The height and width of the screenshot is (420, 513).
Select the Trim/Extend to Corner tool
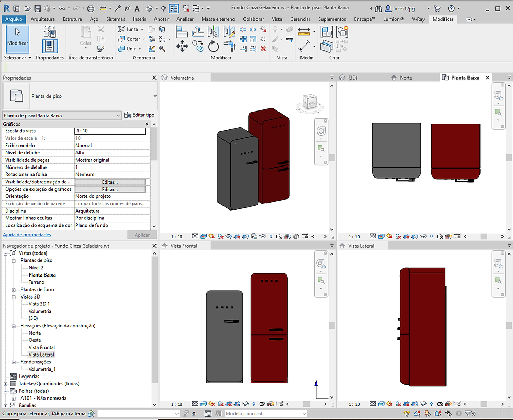click(x=229, y=46)
